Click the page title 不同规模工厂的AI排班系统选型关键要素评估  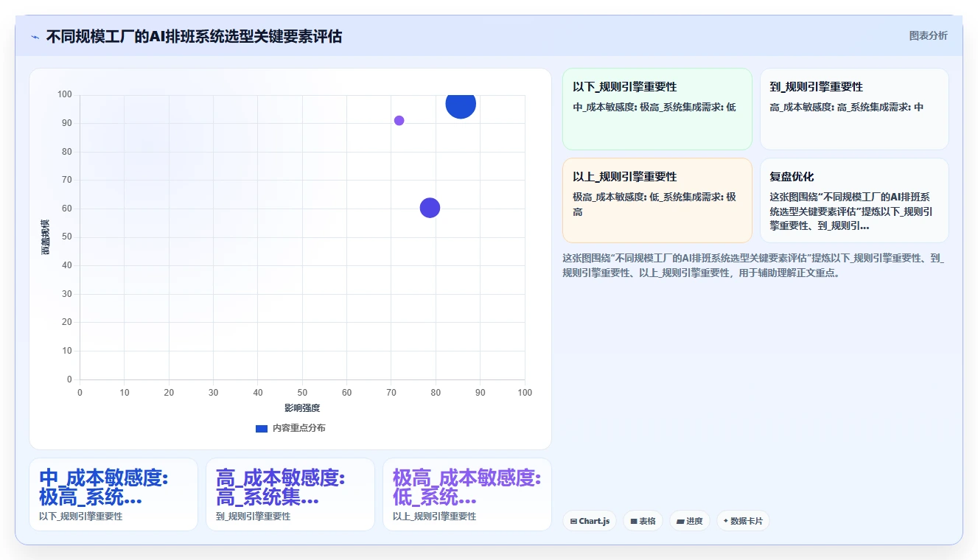click(x=194, y=36)
